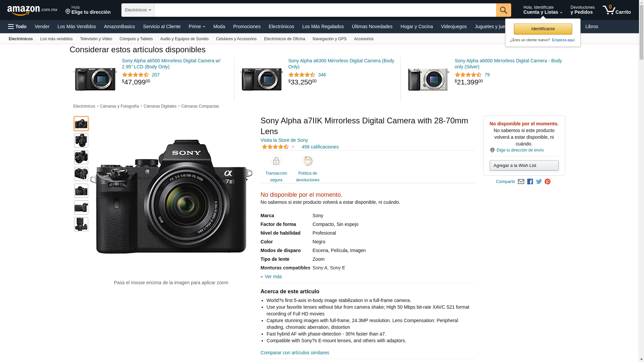The image size is (644, 362).
Task: Click the Amazon.com.mx logo
Action: point(32,10)
